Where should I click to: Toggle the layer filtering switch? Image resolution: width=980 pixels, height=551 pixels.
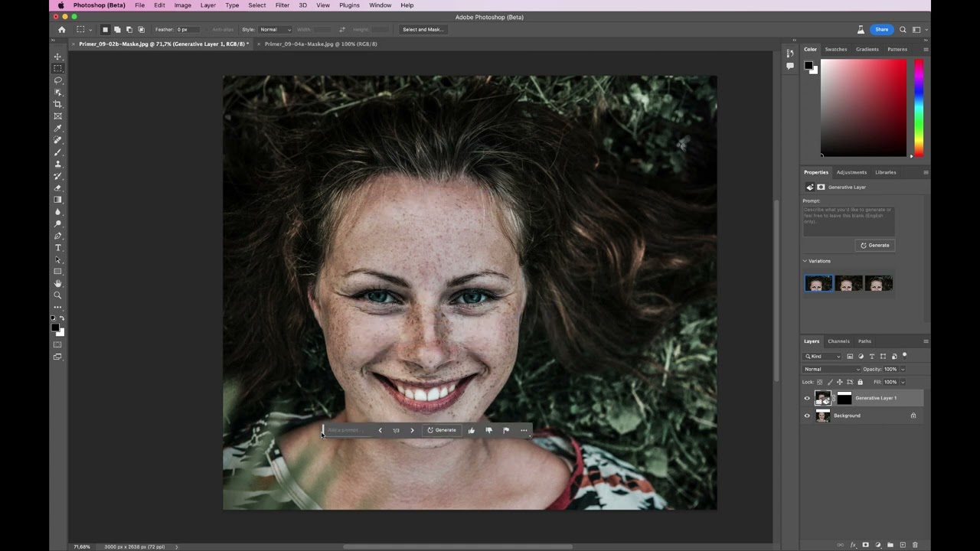[x=904, y=355]
